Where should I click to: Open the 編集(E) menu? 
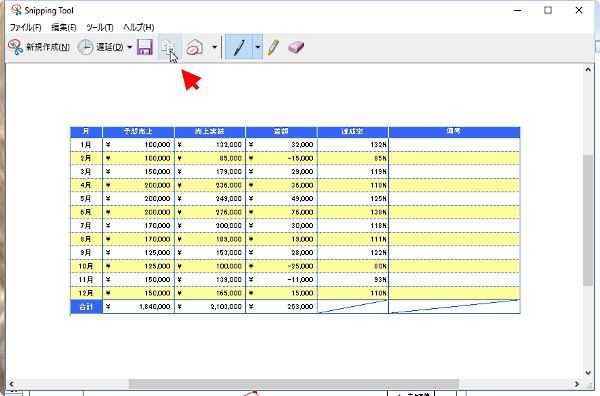64,28
